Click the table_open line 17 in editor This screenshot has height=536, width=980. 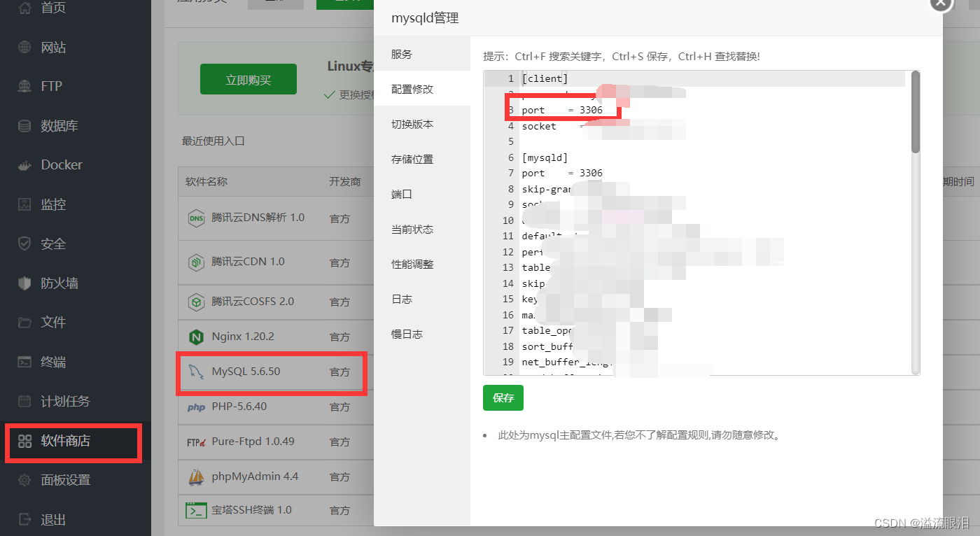coord(547,330)
